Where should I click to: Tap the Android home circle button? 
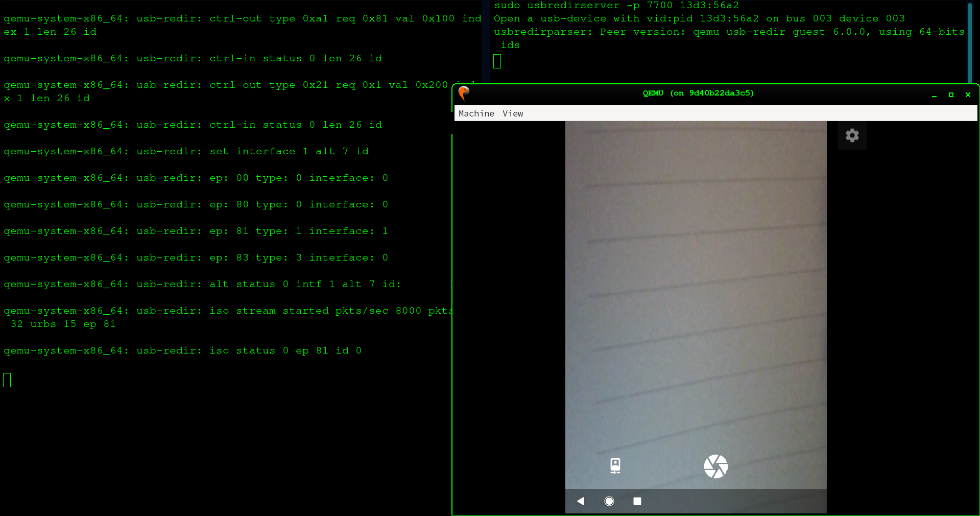click(609, 501)
